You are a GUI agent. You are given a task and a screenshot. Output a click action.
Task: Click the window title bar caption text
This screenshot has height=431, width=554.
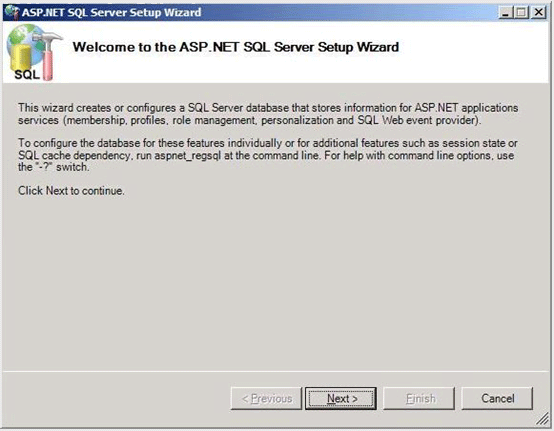112,12
